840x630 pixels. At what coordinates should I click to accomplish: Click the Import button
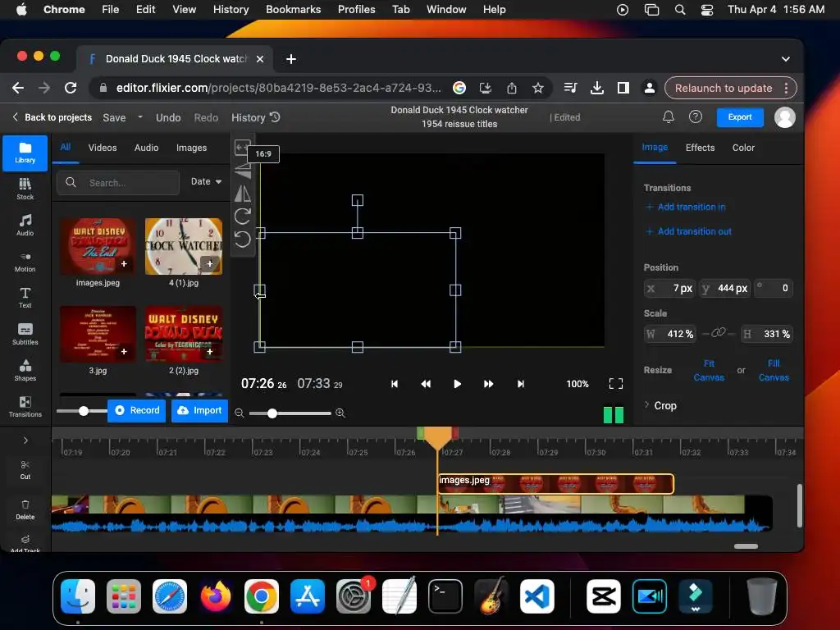pyautogui.click(x=199, y=410)
